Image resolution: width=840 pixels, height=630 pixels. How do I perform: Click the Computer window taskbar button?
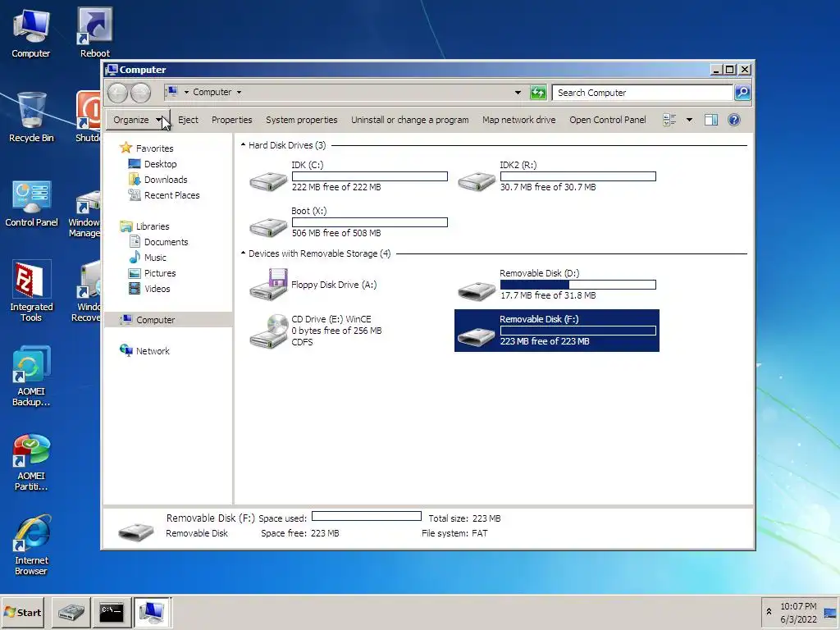coord(153,612)
